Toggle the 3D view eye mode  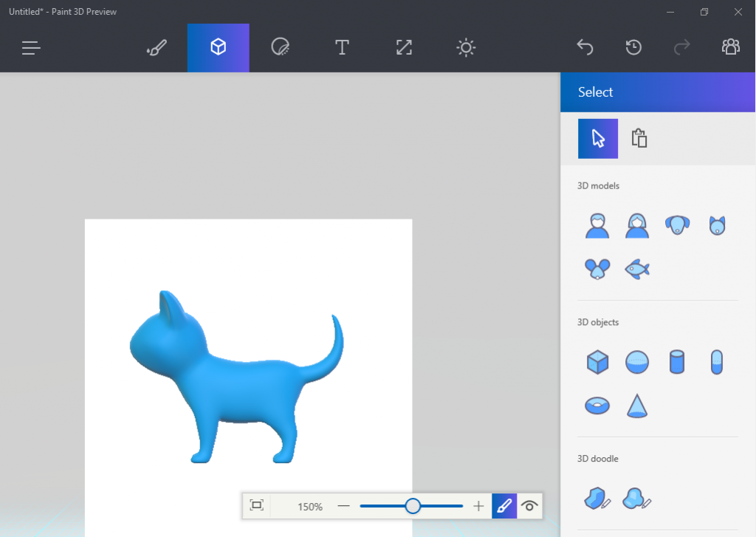529,506
